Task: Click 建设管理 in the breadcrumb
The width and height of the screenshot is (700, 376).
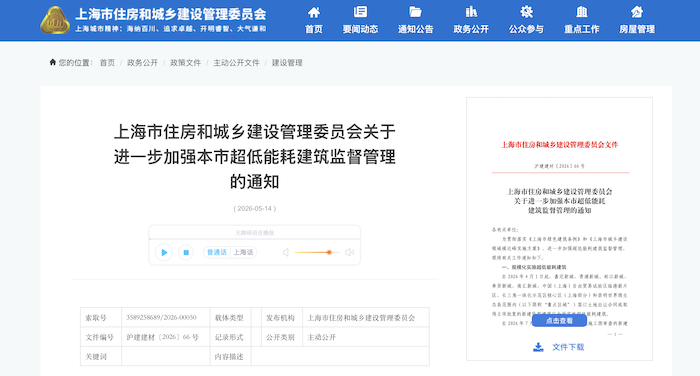Action: point(288,63)
